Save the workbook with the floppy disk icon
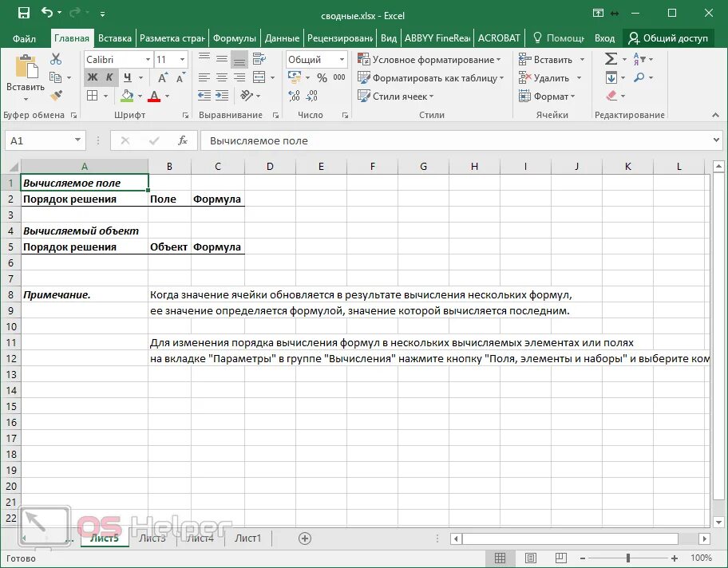728x568 pixels. (x=24, y=13)
